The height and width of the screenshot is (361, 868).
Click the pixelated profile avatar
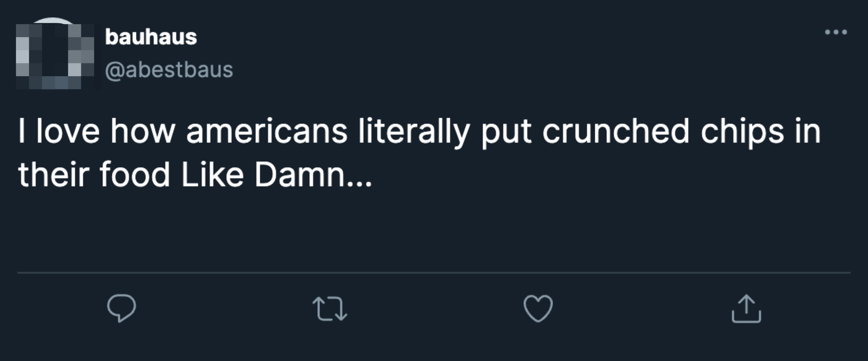coord(58,53)
